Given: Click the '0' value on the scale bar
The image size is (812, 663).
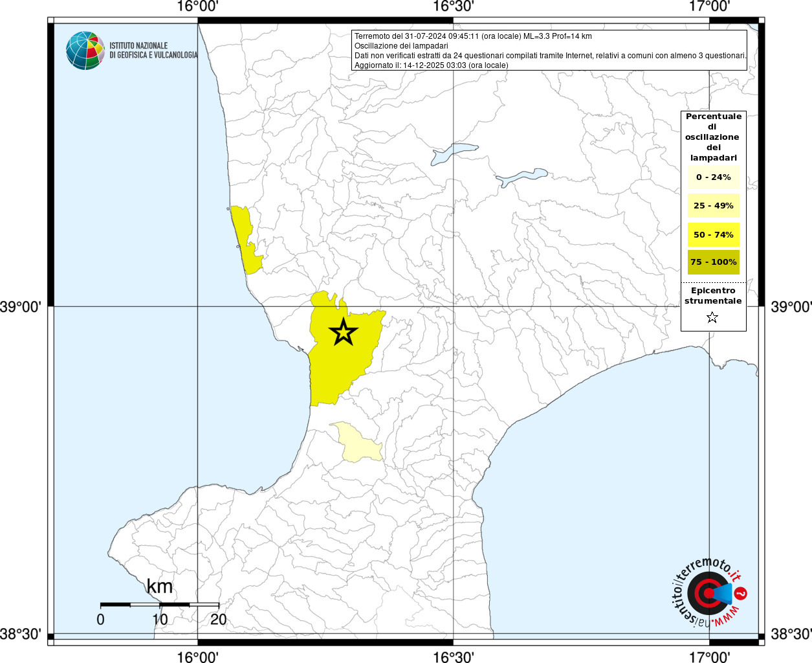Looking at the screenshot, I should pyautogui.click(x=100, y=620).
